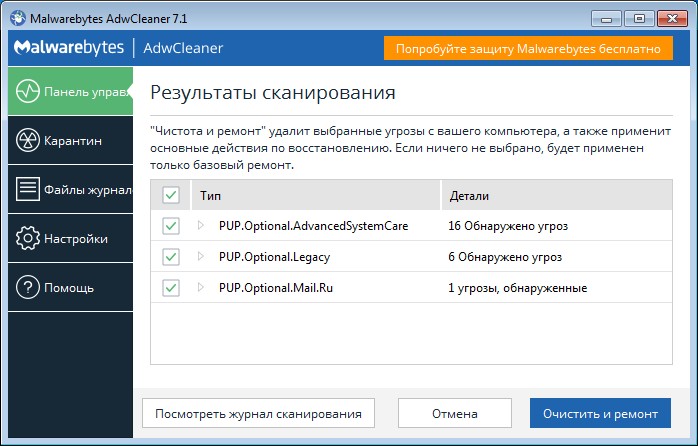This screenshot has width=698, height=446.
Task: Click the AdwCleaner bug icon in title bar
Action: [x=18, y=18]
